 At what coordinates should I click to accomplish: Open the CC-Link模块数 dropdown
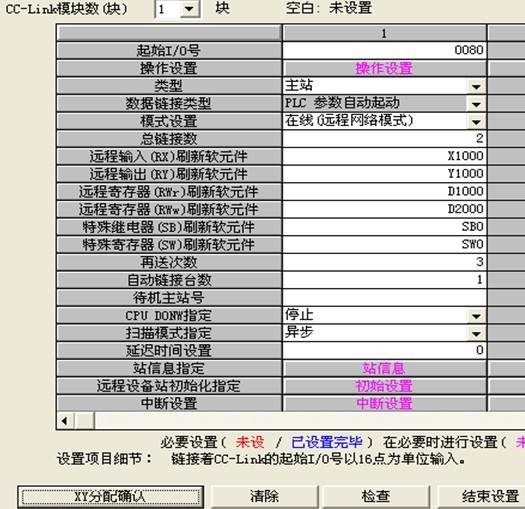190,9
